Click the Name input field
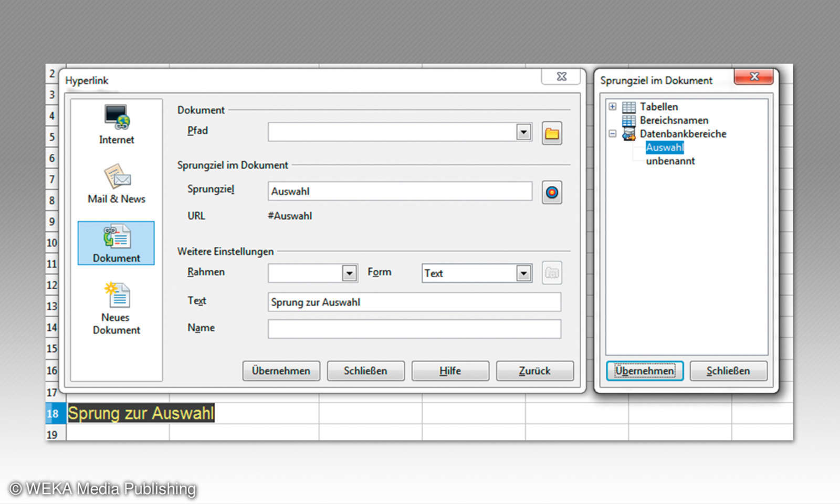Image resolution: width=840 pixels, height=504 pixels. 414,329
